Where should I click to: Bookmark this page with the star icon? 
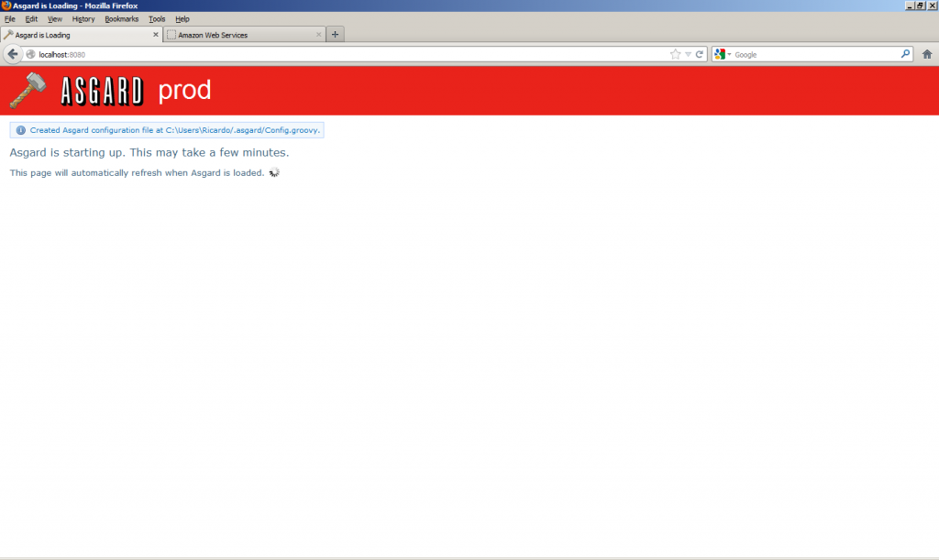(676, 54)
